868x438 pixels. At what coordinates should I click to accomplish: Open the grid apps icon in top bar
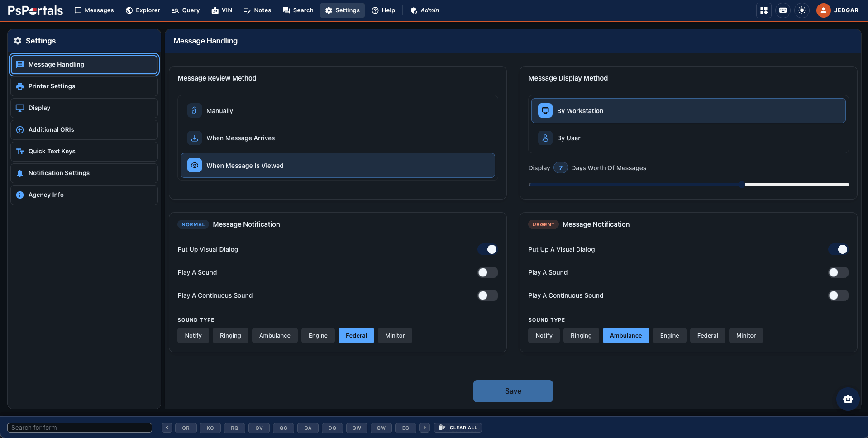[x=764, y=10]
